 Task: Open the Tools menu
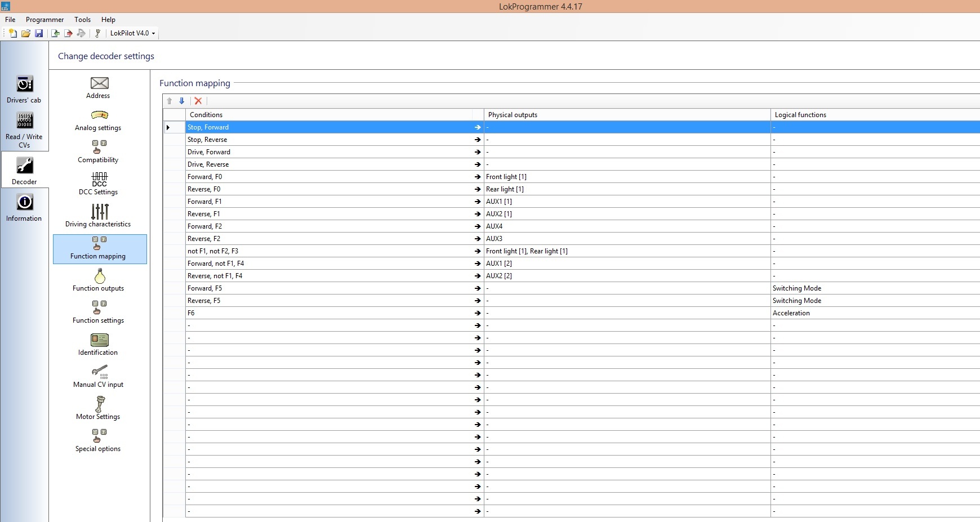82,19
